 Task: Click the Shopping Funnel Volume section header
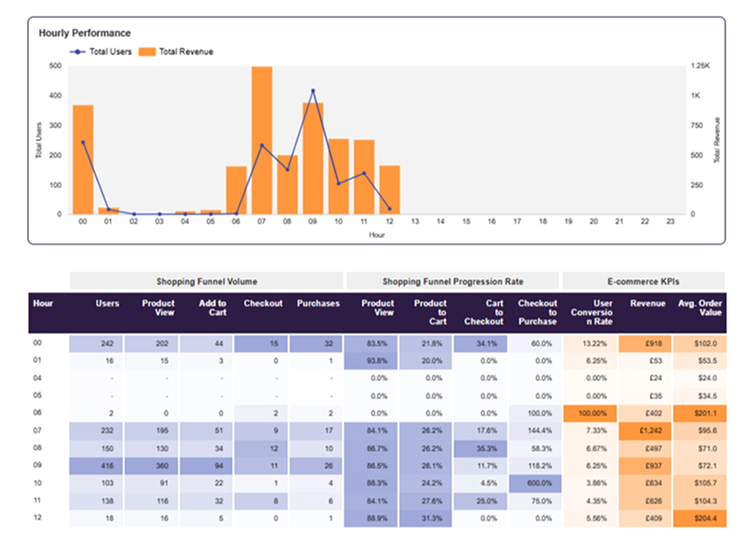click(206, 282)
